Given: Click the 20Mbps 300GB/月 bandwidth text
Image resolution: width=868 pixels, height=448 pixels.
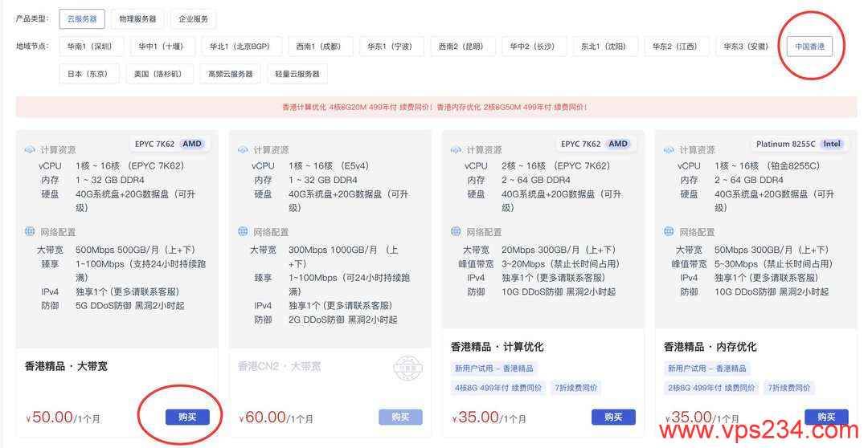Looking at the screenshot, I should pyautogui.click(x=559, y=250).
